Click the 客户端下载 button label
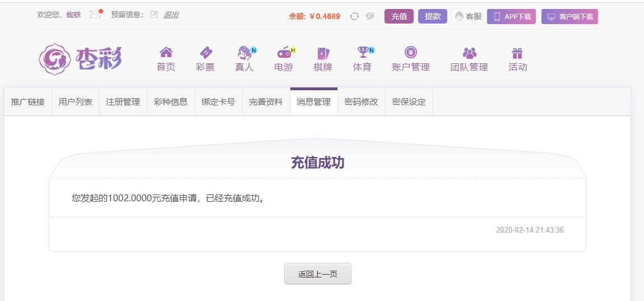 pyautogui.click(x=576, y=17)
